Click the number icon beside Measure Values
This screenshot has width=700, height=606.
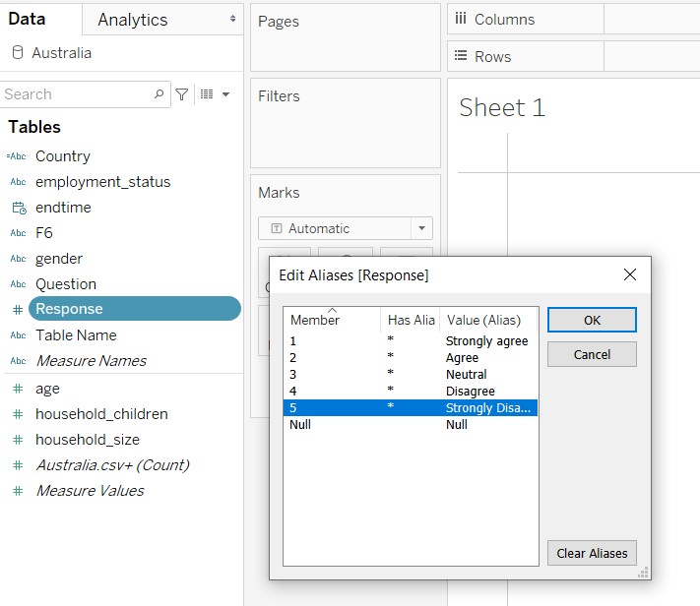(18, 491)
